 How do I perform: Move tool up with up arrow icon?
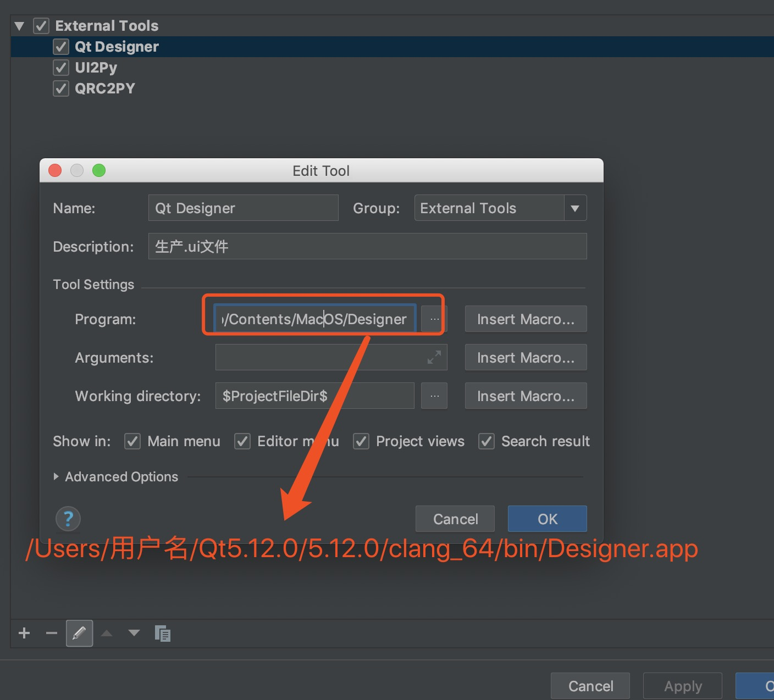point(107,633)
